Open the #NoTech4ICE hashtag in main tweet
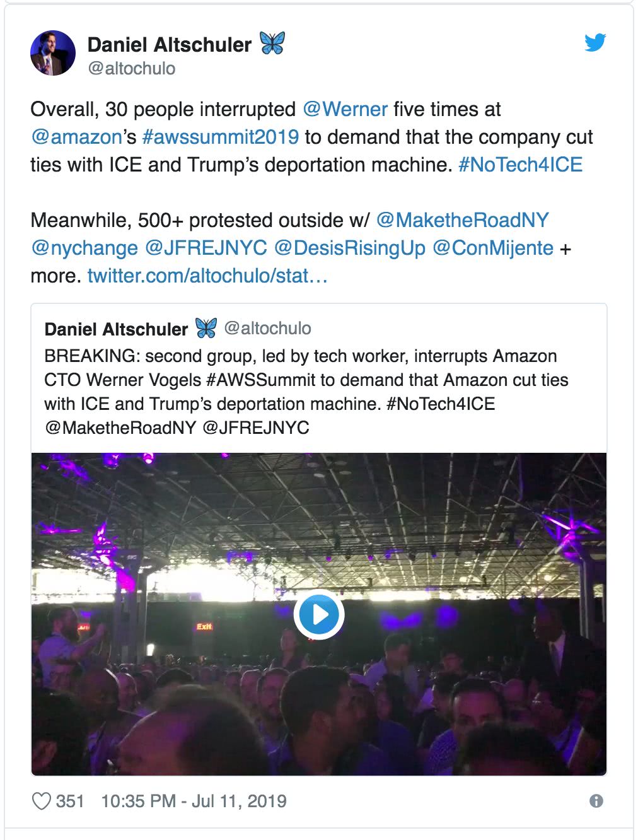Image resolution: width=638 pixels, height=840 pixels. click(x=520, y=165)
